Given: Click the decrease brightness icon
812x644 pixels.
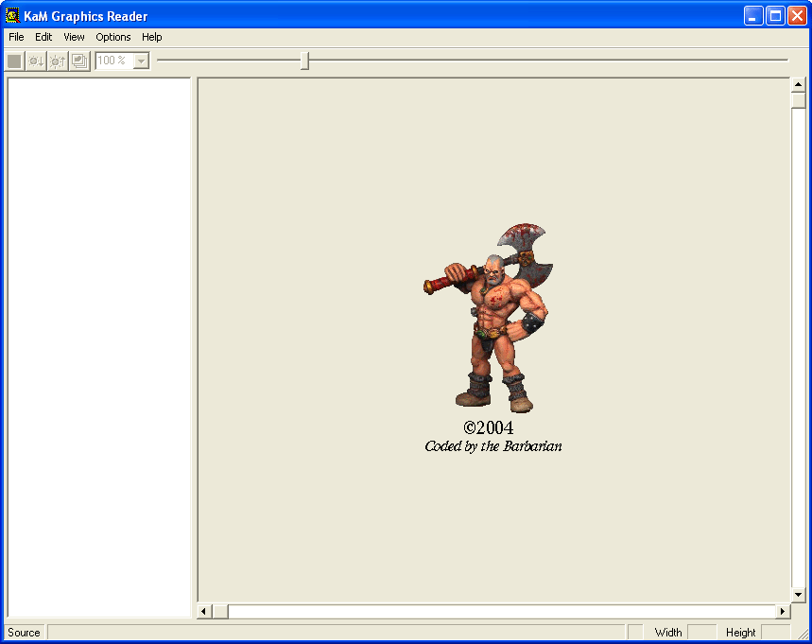Looking at the screenshot, I should click(36, 61).
